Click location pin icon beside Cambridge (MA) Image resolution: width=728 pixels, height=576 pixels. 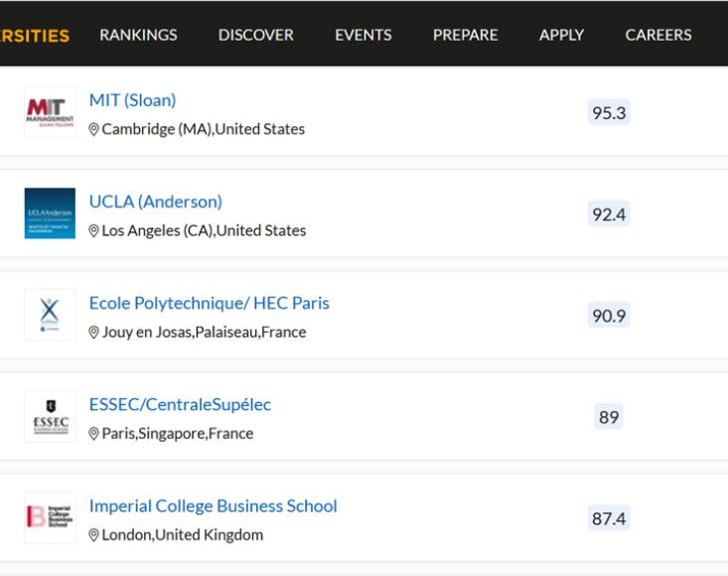(x=93, y=129)
